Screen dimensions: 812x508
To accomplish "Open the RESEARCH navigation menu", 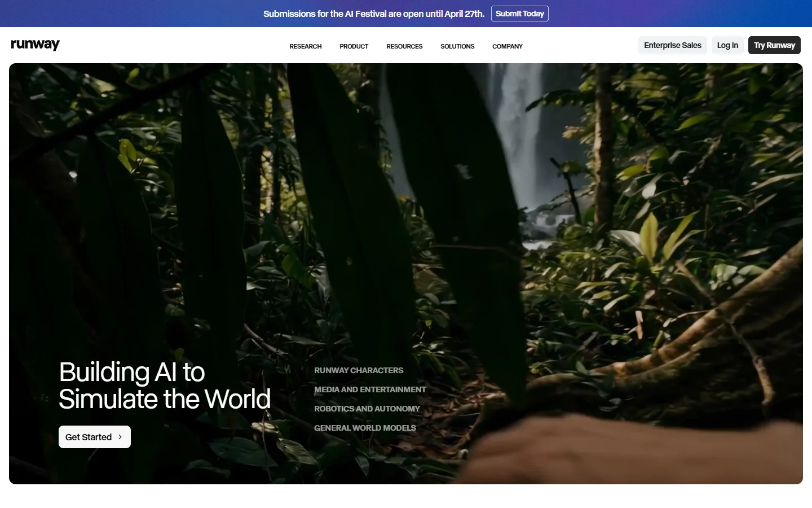I will [x=305, y=46].
